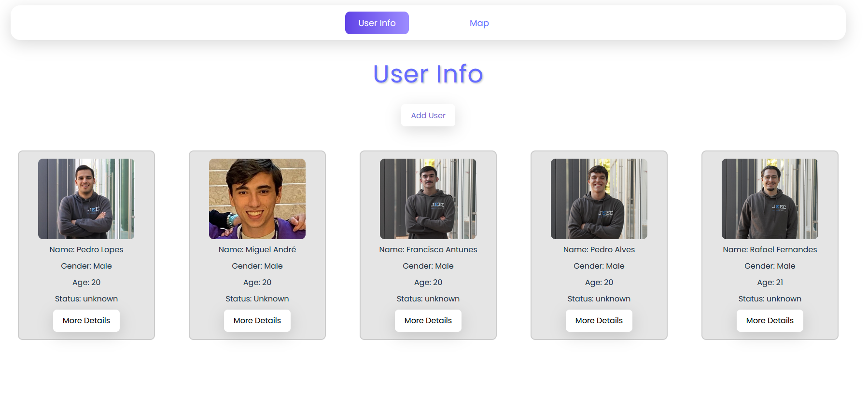The height and width of the screenshot is (408, 868).
Task: Click Rafael Fernandes's 'Age: 21' text
Action: click(x=770, y=283)
